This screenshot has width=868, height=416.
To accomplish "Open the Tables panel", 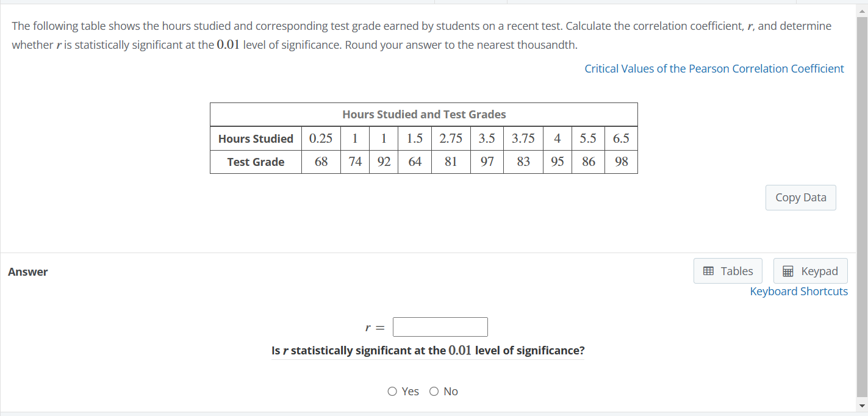I will [727, 271].
